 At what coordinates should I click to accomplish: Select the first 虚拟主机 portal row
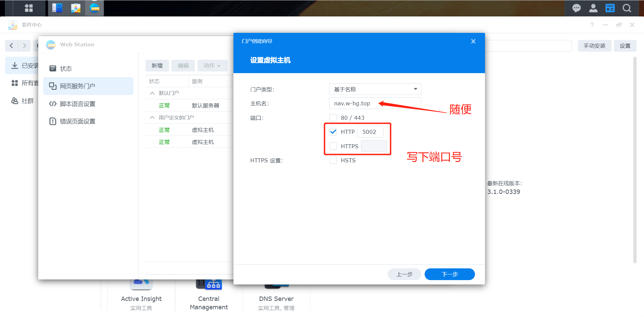(x=190, y=130)
